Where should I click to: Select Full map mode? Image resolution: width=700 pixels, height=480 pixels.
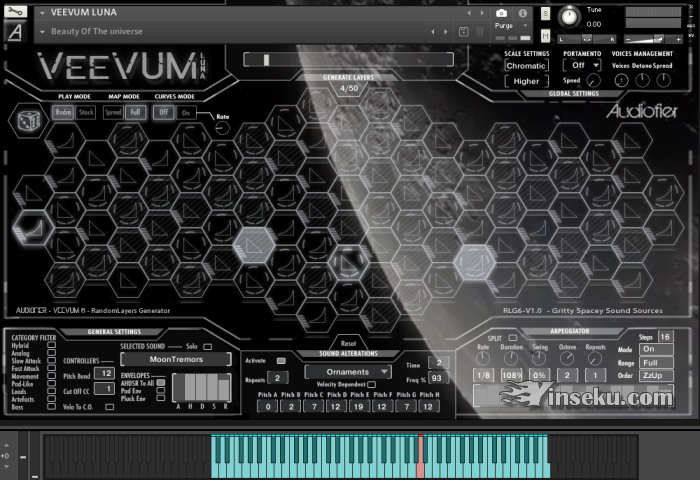pos(135,112)
